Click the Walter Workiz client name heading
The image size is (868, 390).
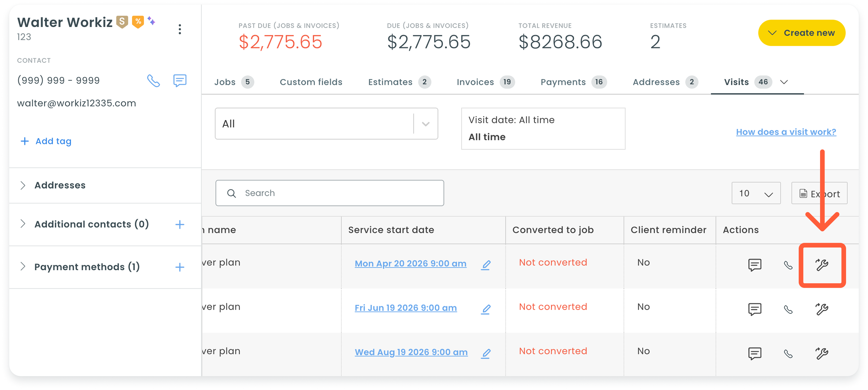point(65,22)
